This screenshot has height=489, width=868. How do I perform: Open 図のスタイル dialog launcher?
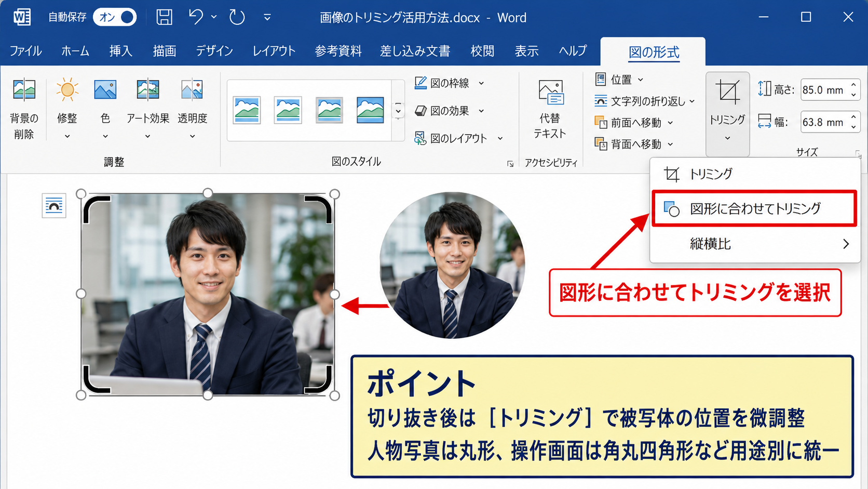[x=510, y=164]
